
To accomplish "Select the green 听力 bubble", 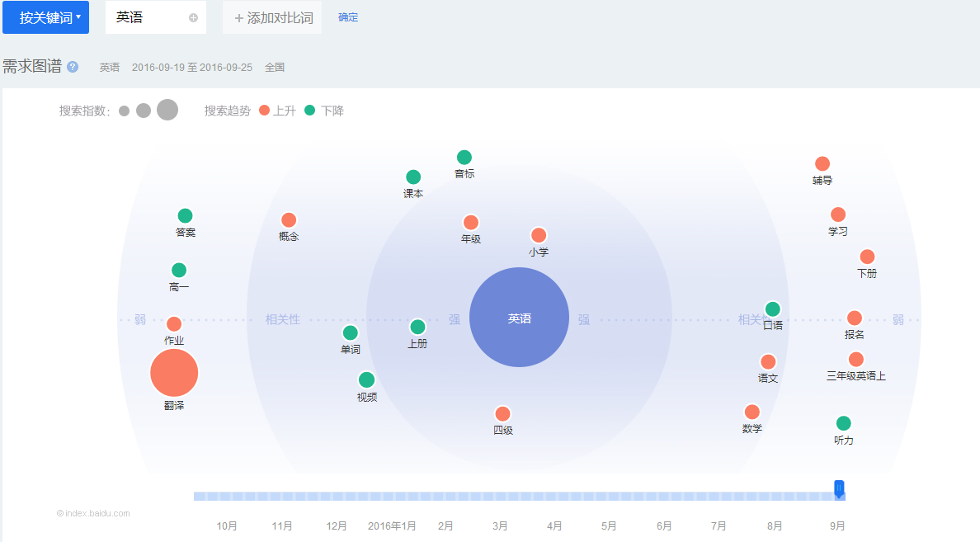I will [x=843, y=424].
